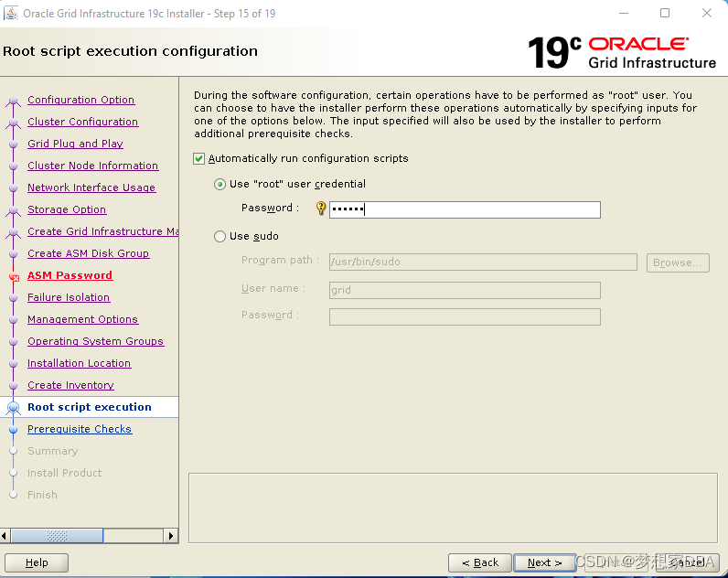Click the Finish step label
The width and height of the screenshot is (728, 578).
coord(42,495)
